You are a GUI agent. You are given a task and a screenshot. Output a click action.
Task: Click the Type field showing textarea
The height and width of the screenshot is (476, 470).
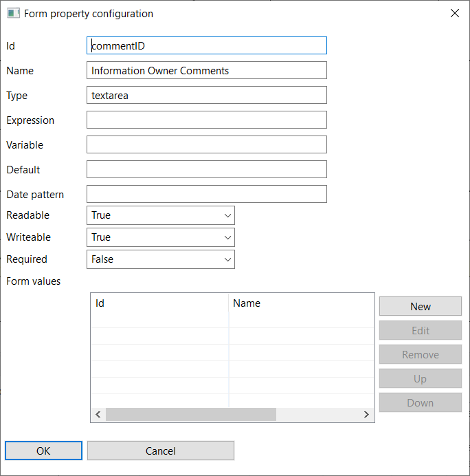207,95
